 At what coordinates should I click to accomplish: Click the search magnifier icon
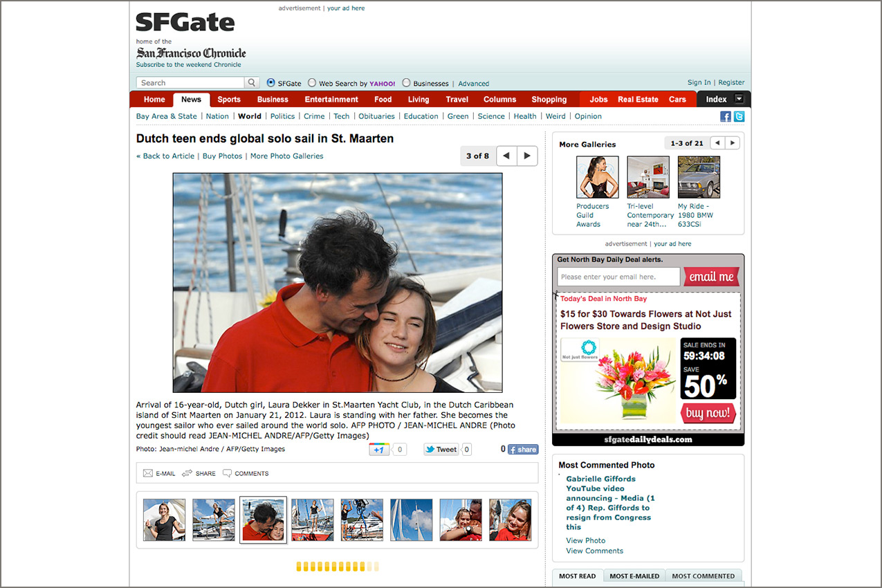pyautogui.click(x=252, y=83)
